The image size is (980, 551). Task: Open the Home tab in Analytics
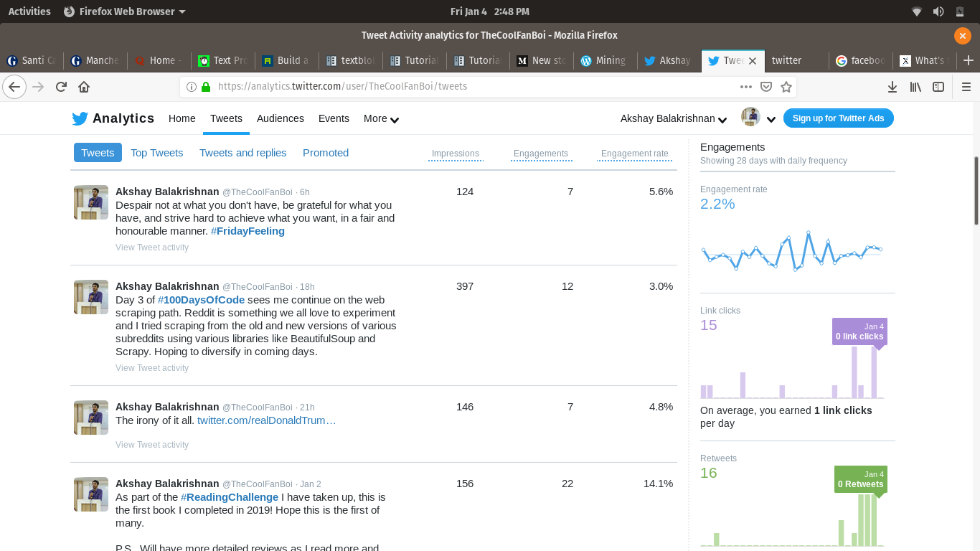182,118
